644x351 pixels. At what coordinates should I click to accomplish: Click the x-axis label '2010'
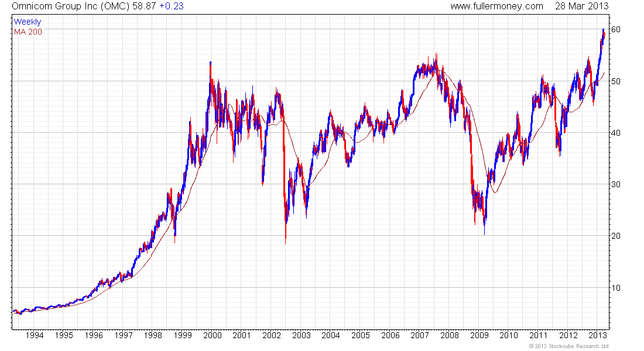[509, 335]
